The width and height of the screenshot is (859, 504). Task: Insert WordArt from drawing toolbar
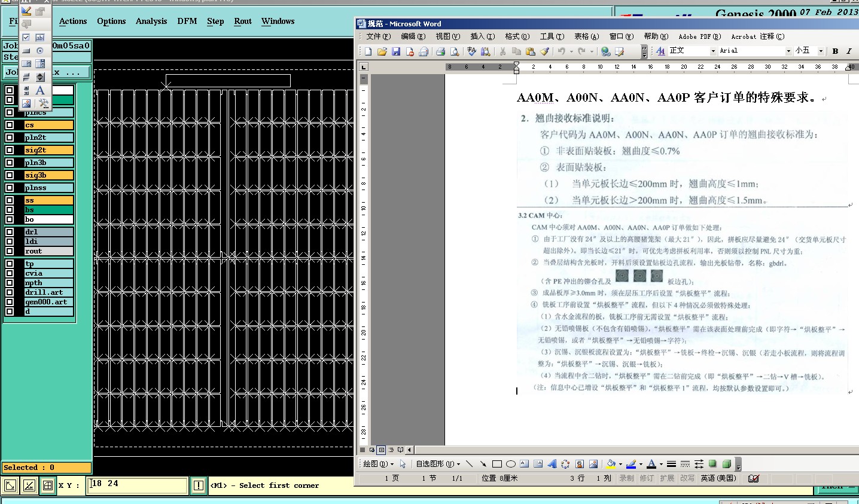tap(552, 464)
